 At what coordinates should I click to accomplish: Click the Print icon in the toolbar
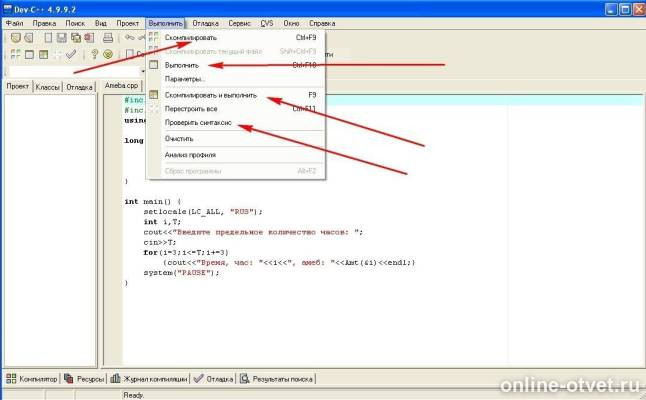coord(108,38)
